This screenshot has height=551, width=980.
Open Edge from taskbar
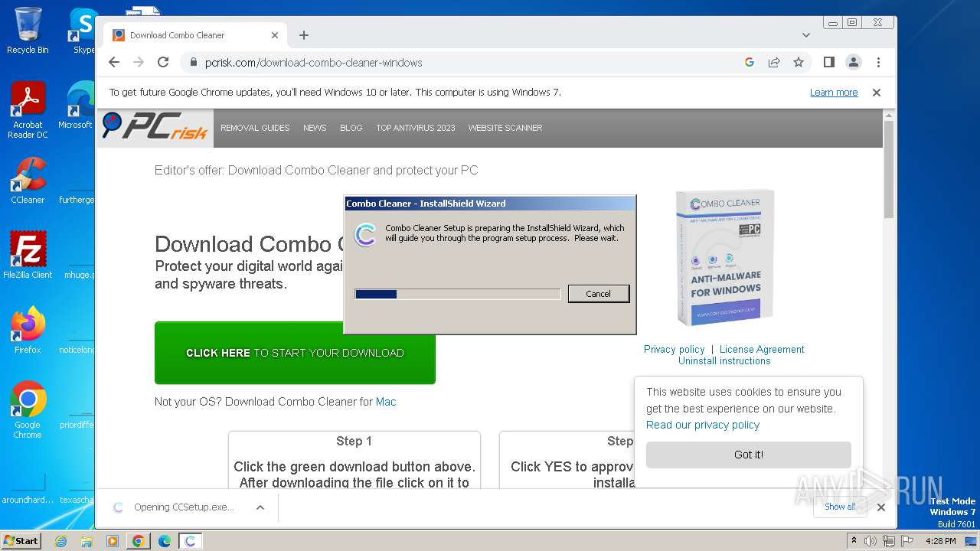[165, 541]
